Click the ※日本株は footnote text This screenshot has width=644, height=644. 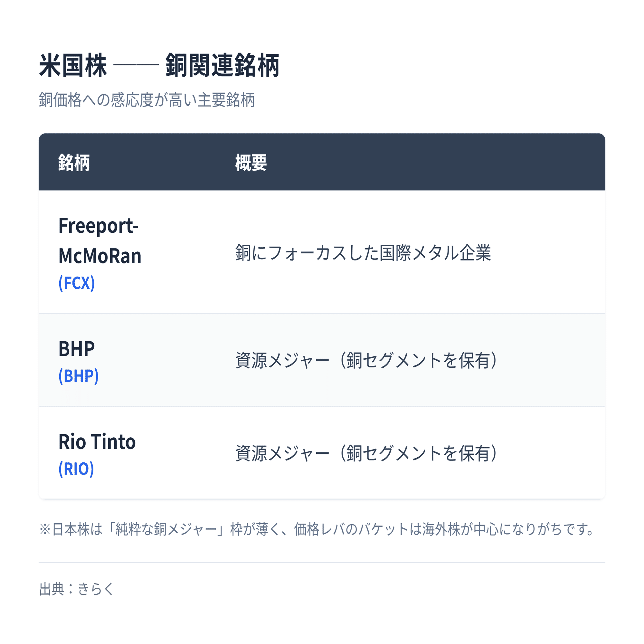pyautogui.click(x=71, y=529)
